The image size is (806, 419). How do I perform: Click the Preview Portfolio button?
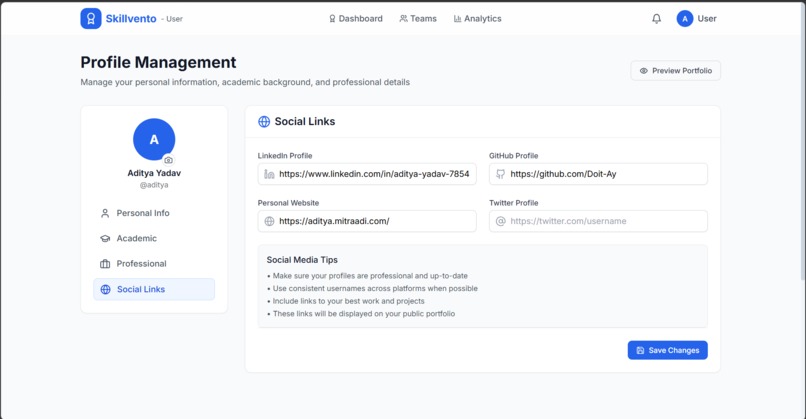pyautogui.click(x=675, y=71)
